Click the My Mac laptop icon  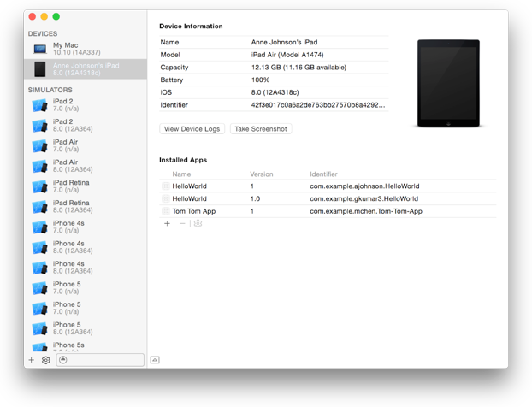click(x=40, y=50)
